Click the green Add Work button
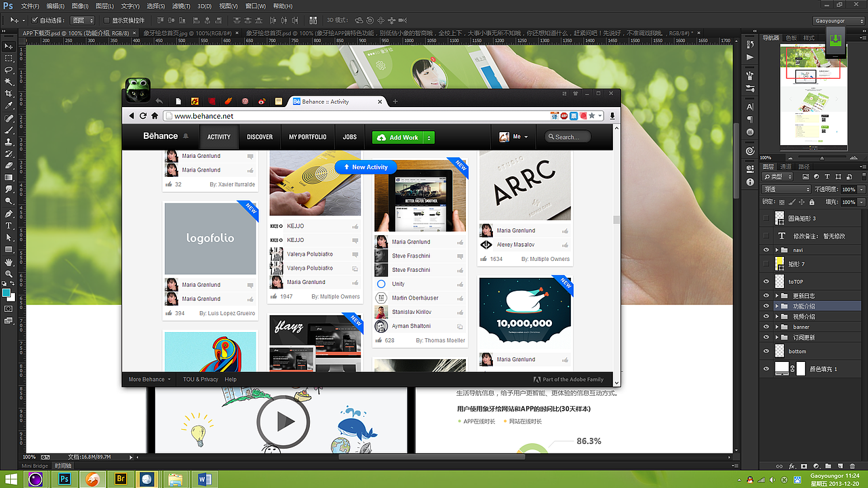Image resolution: width=868 pixels, height=488 pixels. pyautogui.click(x=398, y=138)
